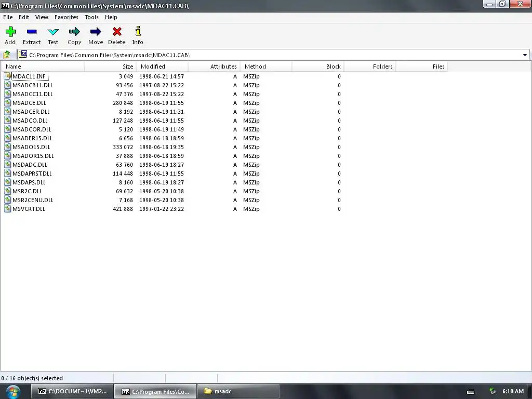The height and width of the screenshot is (399, 532).
Task: Click the Windows Start orb
Action: (x=13, y=392)
